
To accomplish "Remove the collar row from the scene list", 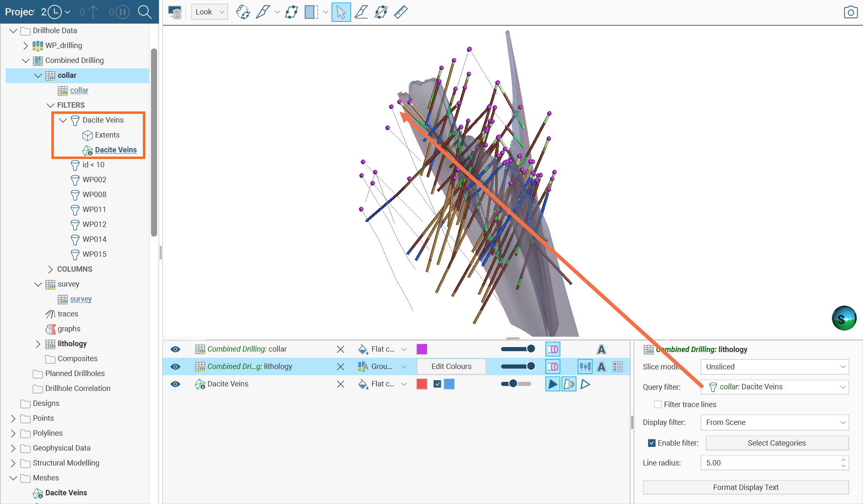I will point(340,349).
